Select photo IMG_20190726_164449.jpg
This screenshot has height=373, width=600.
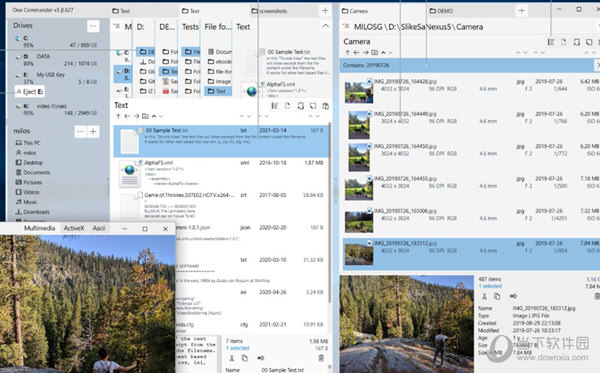click(x=471, y=124)
